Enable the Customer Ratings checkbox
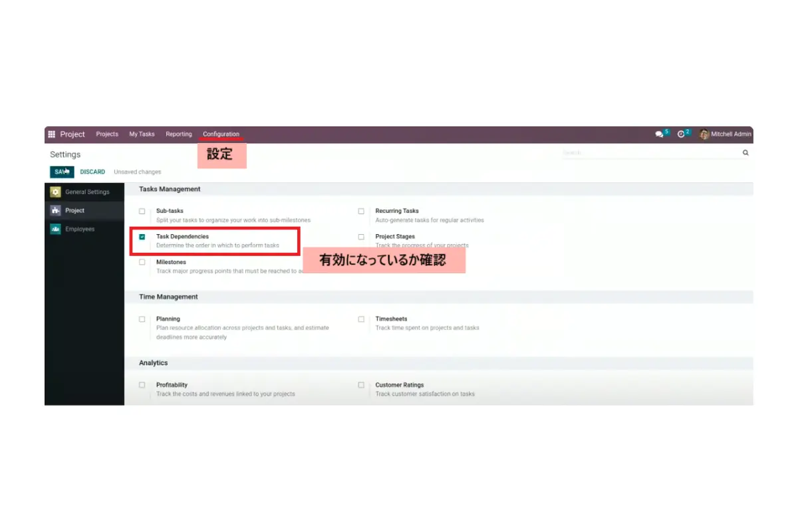The height and width of the screenshot is (532, 798). click(x=361, y=385)
